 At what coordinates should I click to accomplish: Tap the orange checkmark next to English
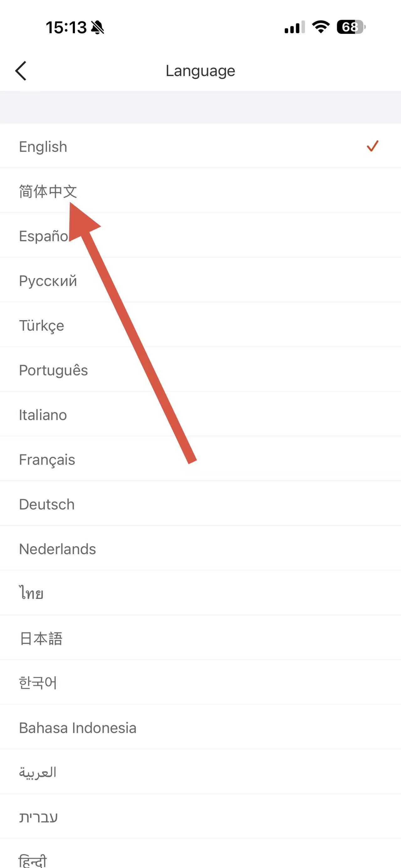coord(372,146)
